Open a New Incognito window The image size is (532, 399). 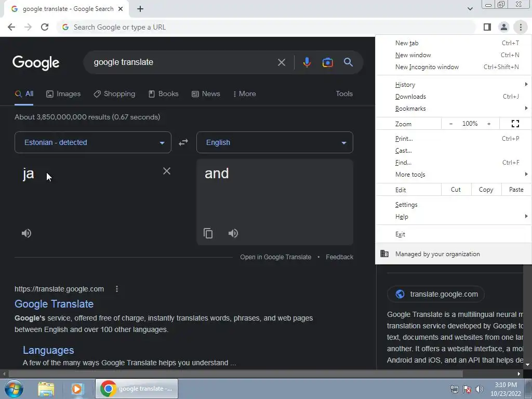[453, 67]
